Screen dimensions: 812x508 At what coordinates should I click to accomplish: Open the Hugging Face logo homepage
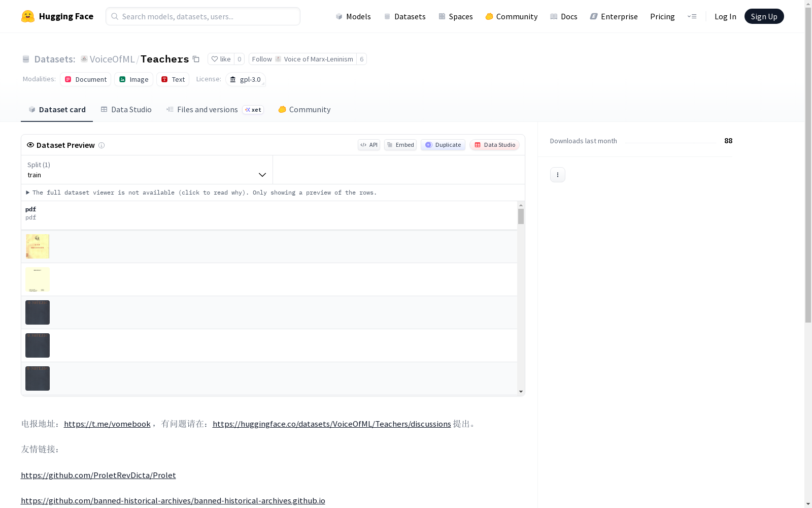57,16
